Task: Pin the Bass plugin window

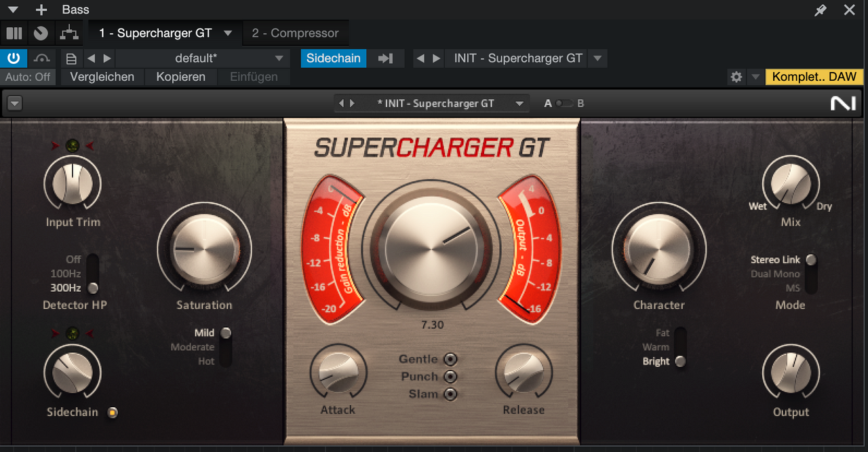Action: 821,10
